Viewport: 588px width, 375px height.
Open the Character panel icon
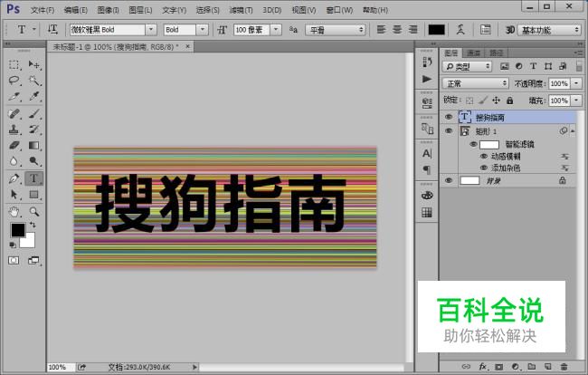coord(427,153)
